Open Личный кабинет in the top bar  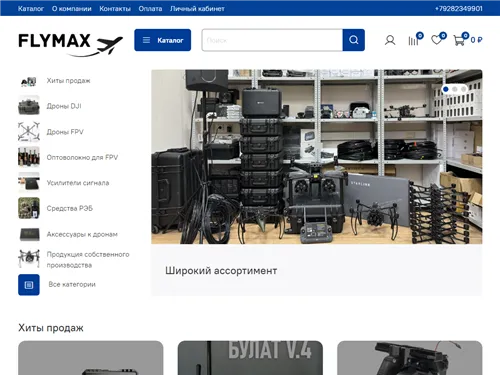[197, 9]
